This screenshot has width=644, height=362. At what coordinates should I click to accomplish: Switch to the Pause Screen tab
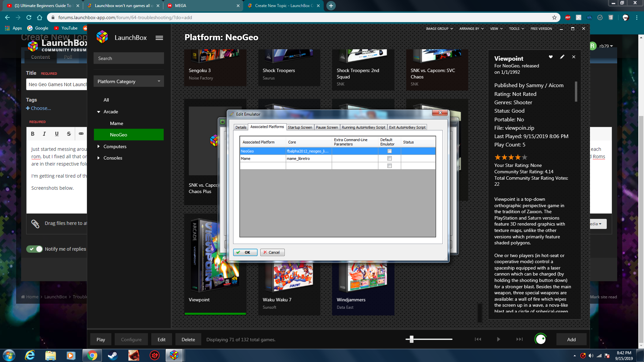[327, 127]
